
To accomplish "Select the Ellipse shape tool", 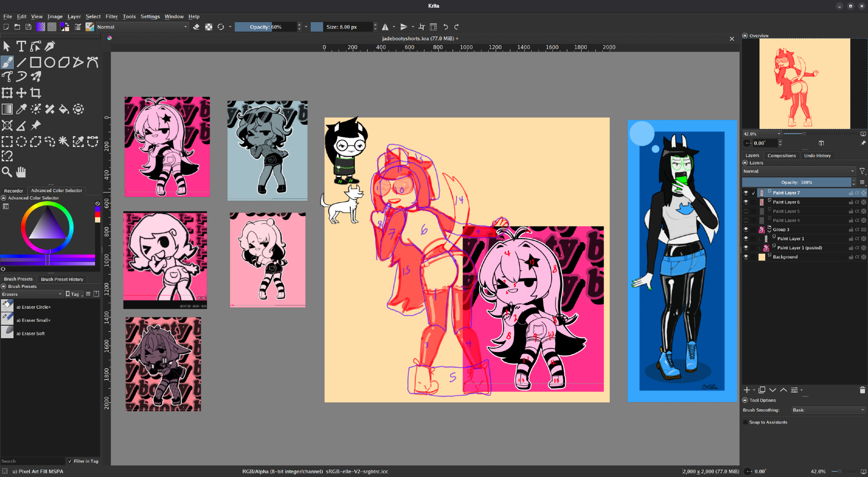I will [50, 62].
